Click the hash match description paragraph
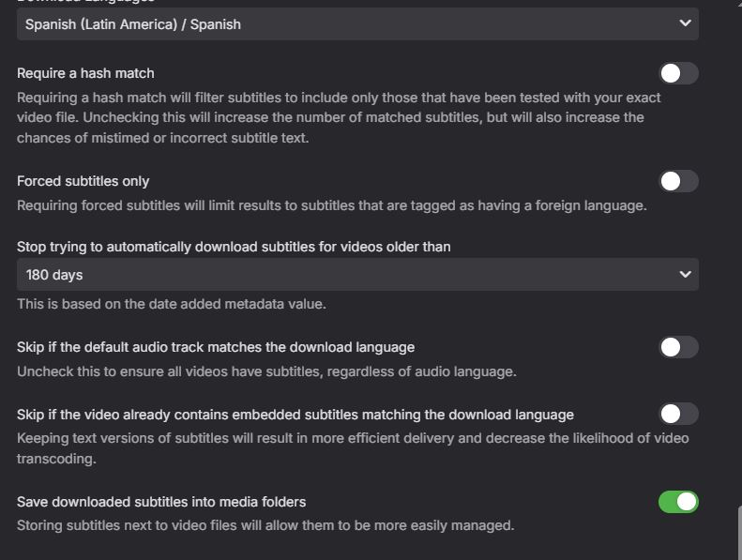Viewport: 742px width, 560px height. [338, 117]
